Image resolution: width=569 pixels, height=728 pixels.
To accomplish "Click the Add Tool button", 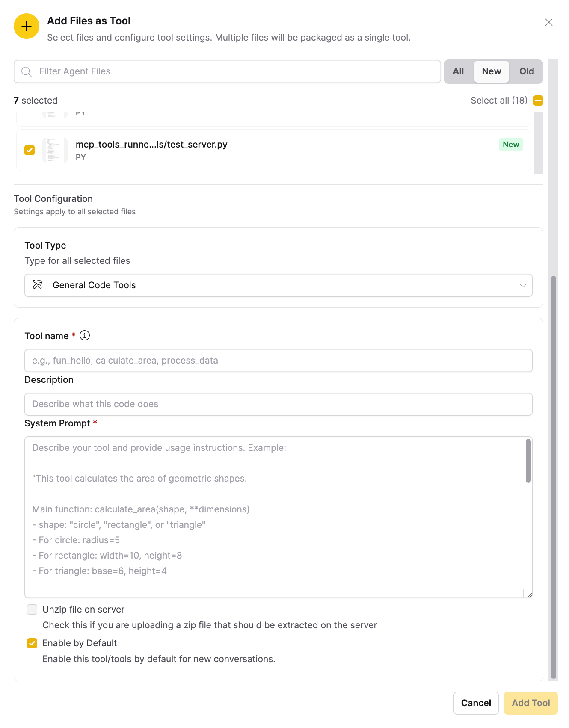I will (x=530, y=703).
